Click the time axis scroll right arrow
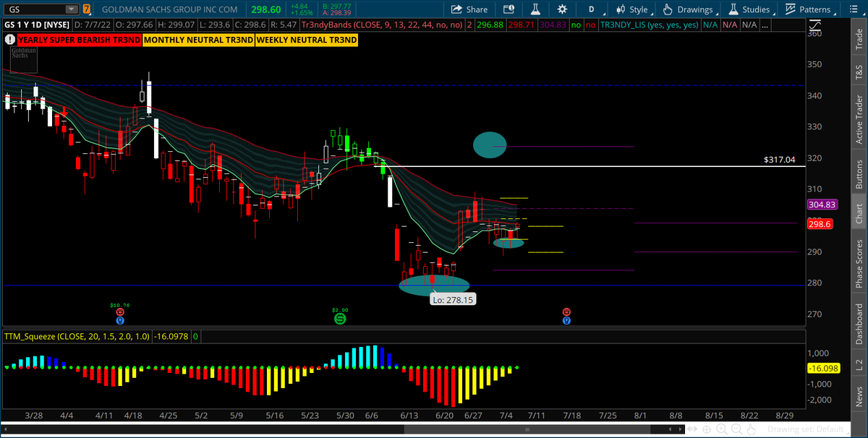This screenshot has height=438, width=868. [x=680, y=429]
